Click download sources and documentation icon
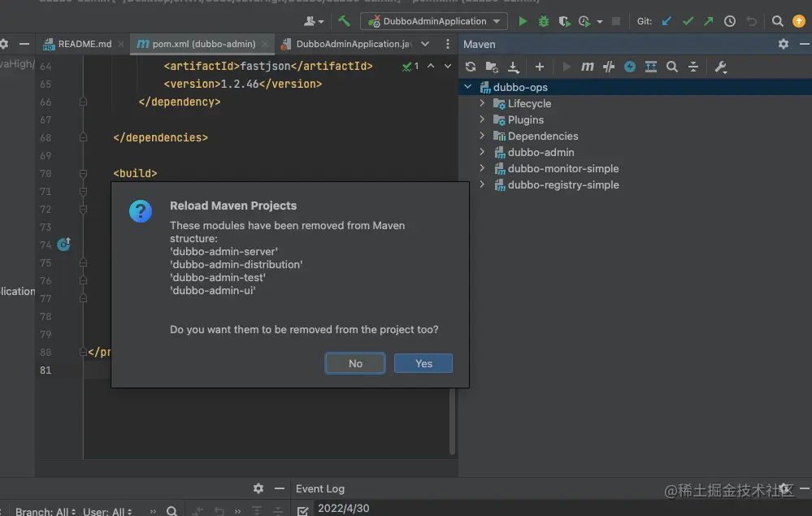 pyautogui.click(x=513, y=67)
